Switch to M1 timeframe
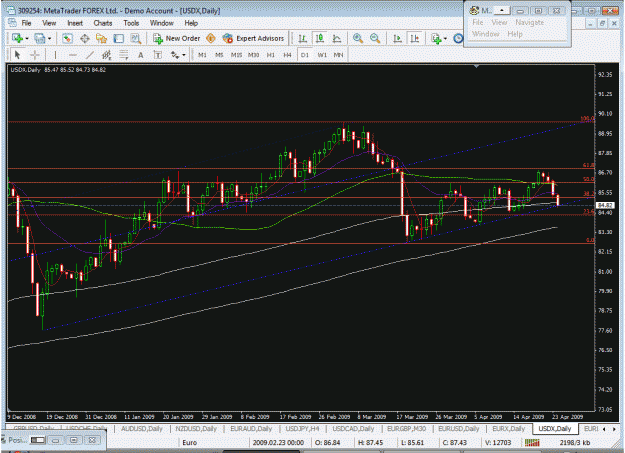625x453 pixels. click(202, 55)
